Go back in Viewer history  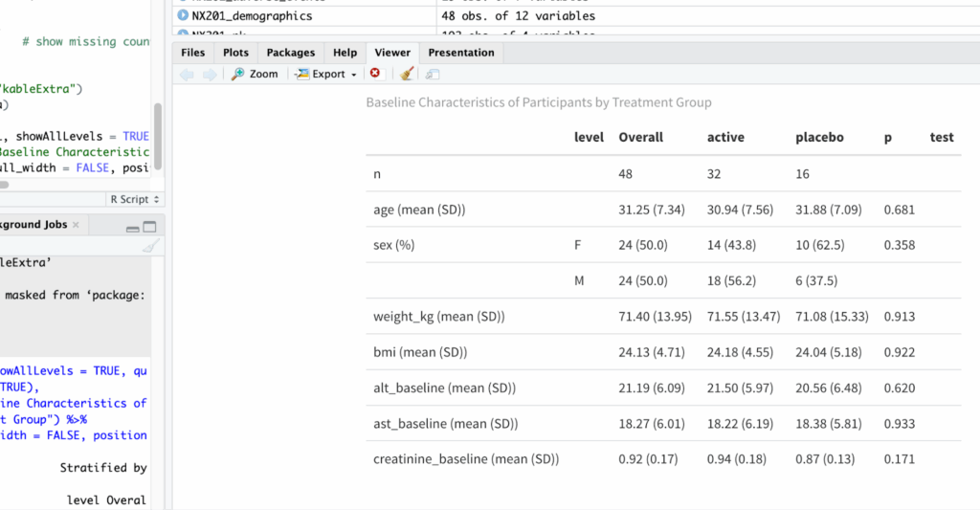coord(187,75)
